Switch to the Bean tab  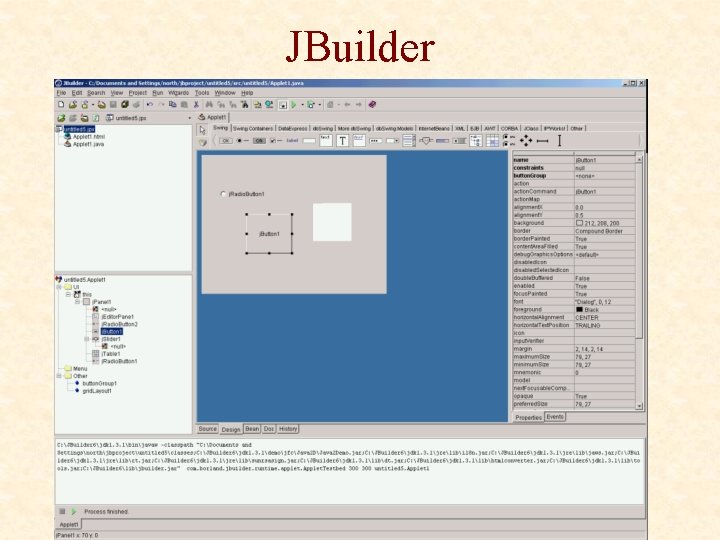tap(252, 429)
